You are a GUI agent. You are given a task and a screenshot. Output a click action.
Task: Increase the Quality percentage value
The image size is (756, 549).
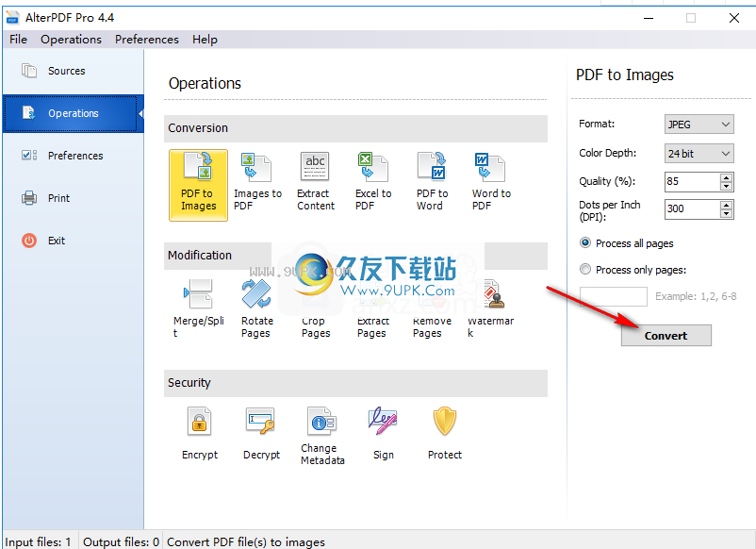pos(726,177)
